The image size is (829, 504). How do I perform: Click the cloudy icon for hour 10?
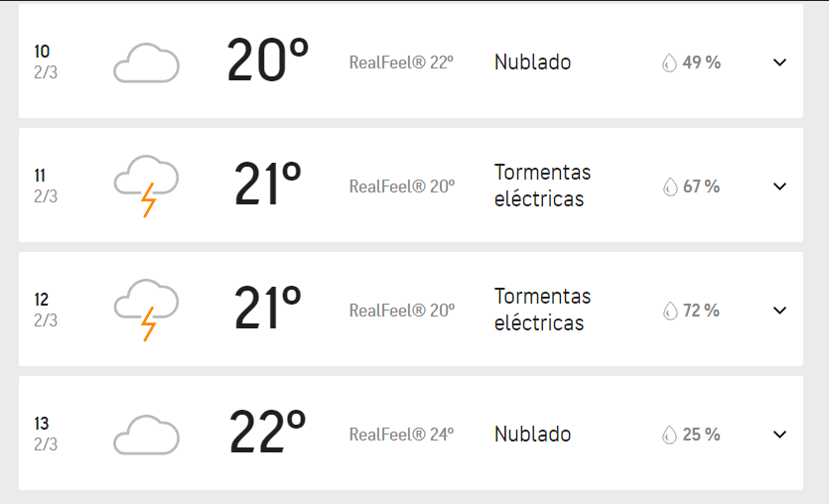coord(147,63)
